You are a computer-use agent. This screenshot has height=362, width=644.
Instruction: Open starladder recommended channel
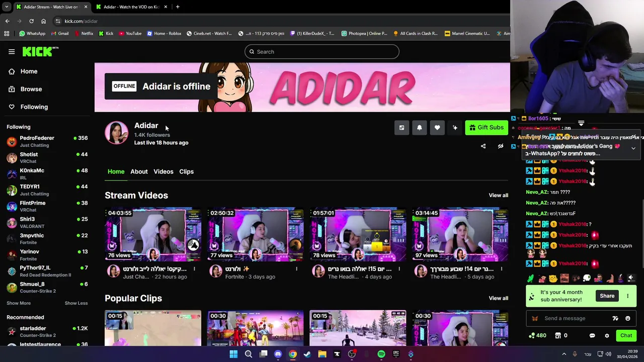tap(47, 331)
